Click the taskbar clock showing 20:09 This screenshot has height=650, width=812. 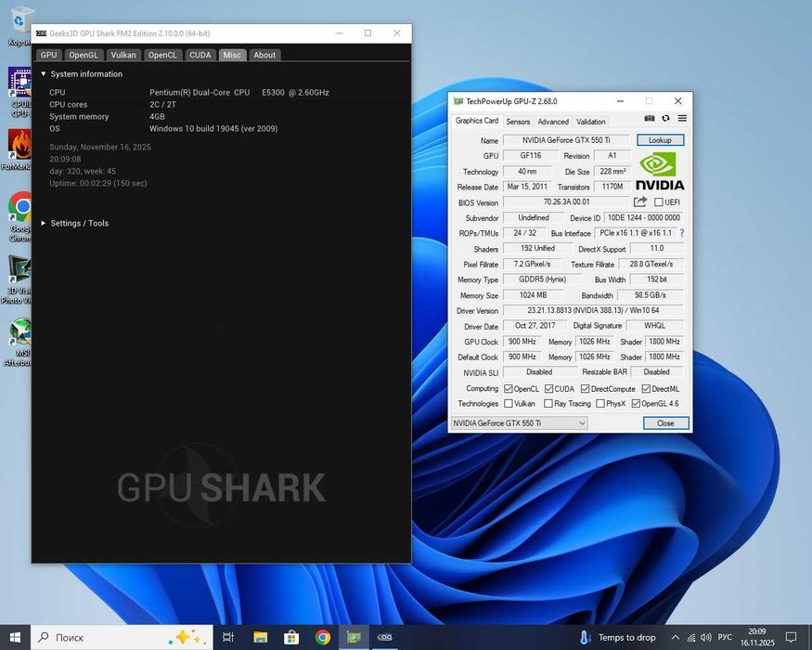point(757,637)
